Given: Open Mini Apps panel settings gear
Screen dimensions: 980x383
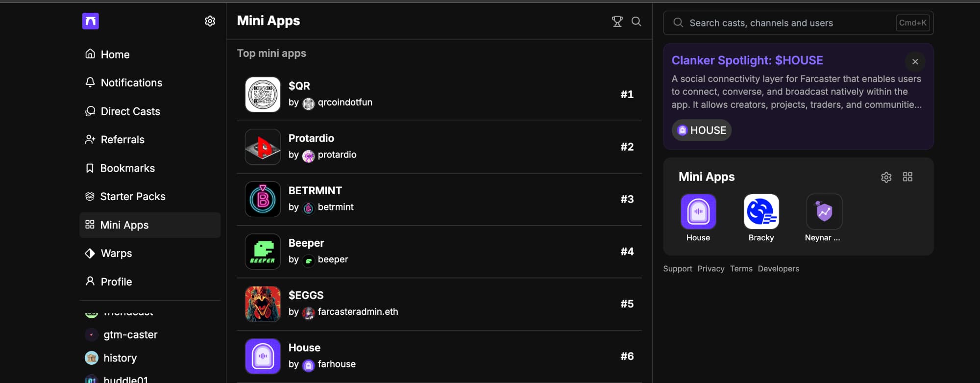Looking at the screenshot, I should [x=886, y=177].
